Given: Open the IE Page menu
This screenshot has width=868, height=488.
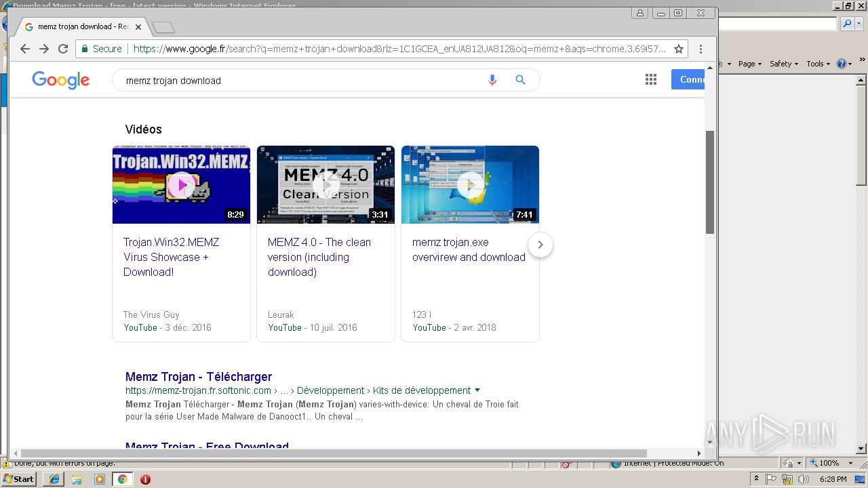Looking at the screenshot, I should pyautogui.click(x=749, y=64).
